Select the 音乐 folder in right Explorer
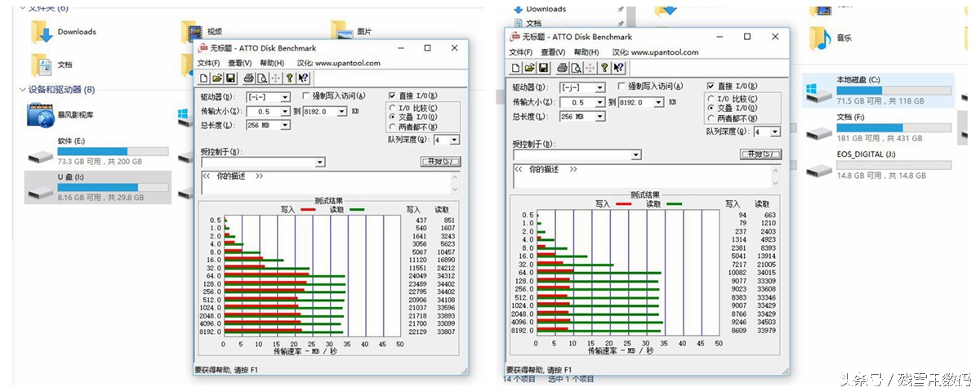980x392 pixels. [831, 38]
